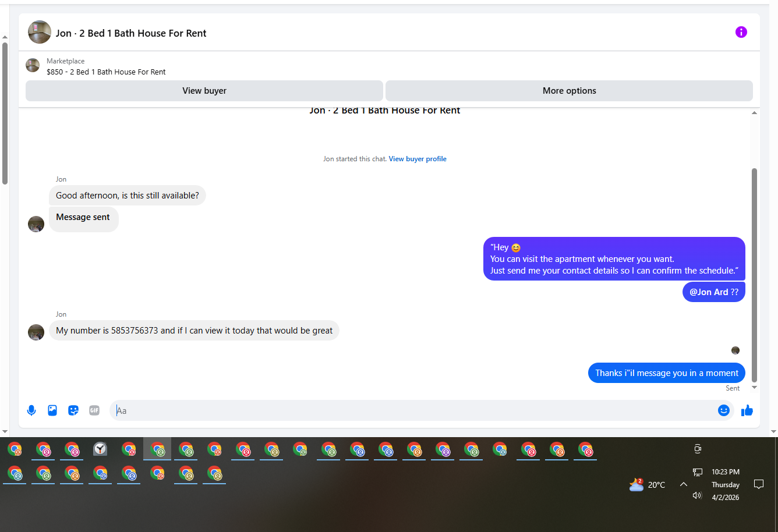Click Jon's avatar beside the phone number message
Image resolution: width=778 pixels, height=532 pixels.
(36, 332)
